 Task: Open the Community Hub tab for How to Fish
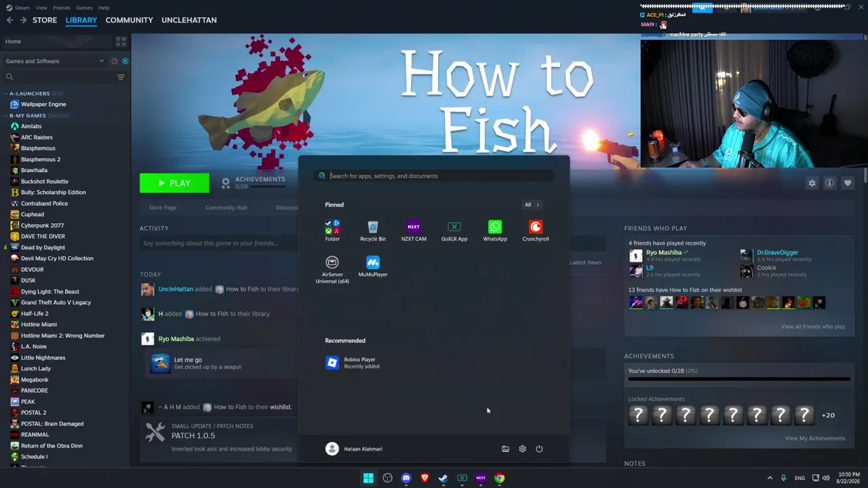[x=226, y=207]
